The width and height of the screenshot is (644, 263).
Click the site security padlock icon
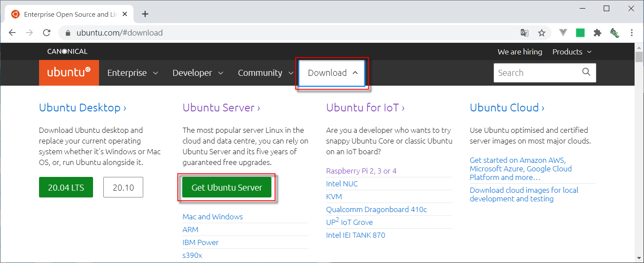[67, 32]
